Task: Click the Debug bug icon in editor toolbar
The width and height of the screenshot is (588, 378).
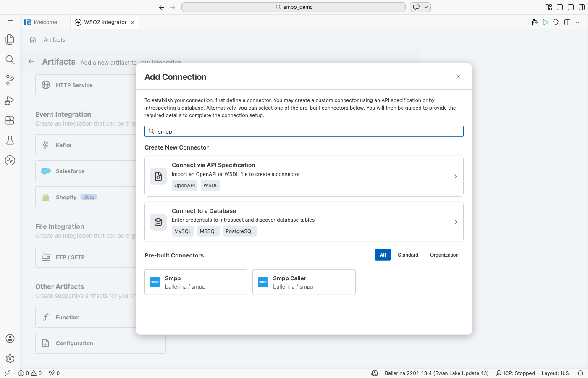Action: (x=556, y=22)
